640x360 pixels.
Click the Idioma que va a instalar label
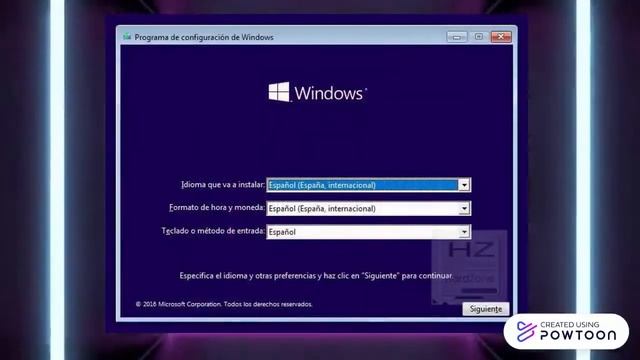click(x=223, y=185)
